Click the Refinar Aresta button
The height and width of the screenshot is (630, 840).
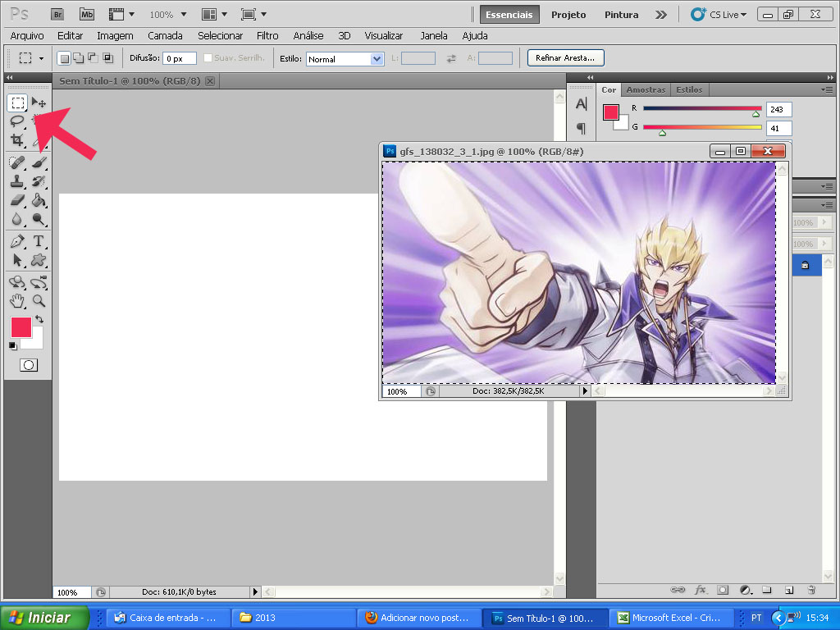pyautogui.click(x=566, y=58)
